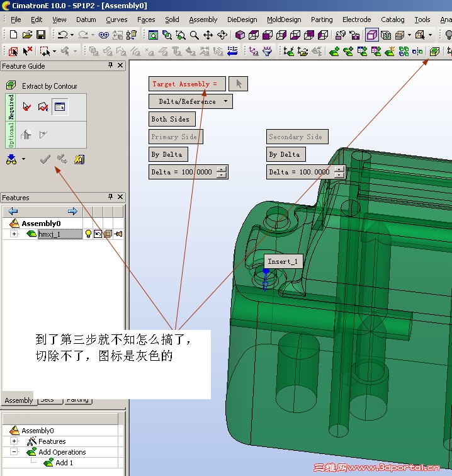Click the green pattern components icon

pos(404,51)
